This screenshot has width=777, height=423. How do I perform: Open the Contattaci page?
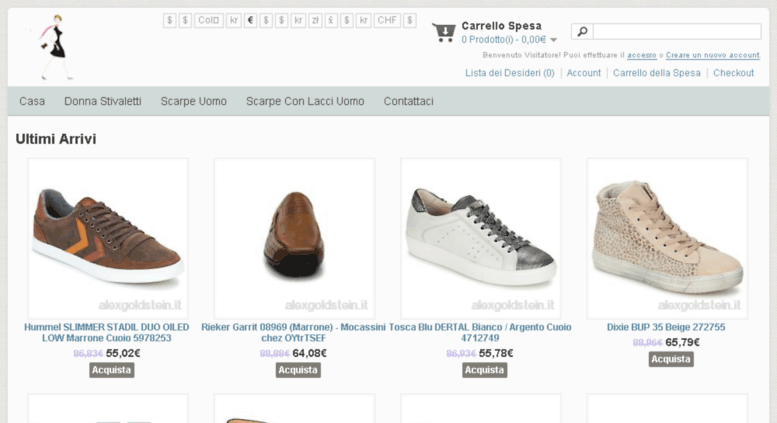click(408, 101)
